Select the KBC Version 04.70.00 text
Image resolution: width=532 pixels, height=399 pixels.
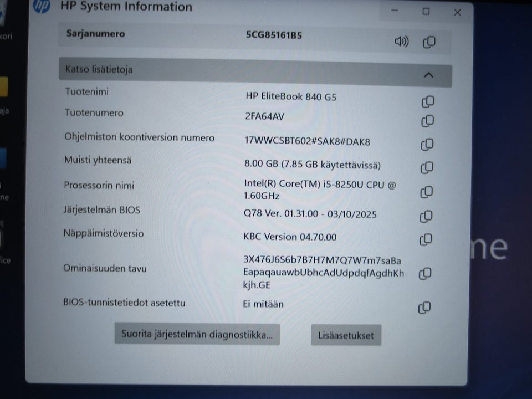tap(290, 237)
